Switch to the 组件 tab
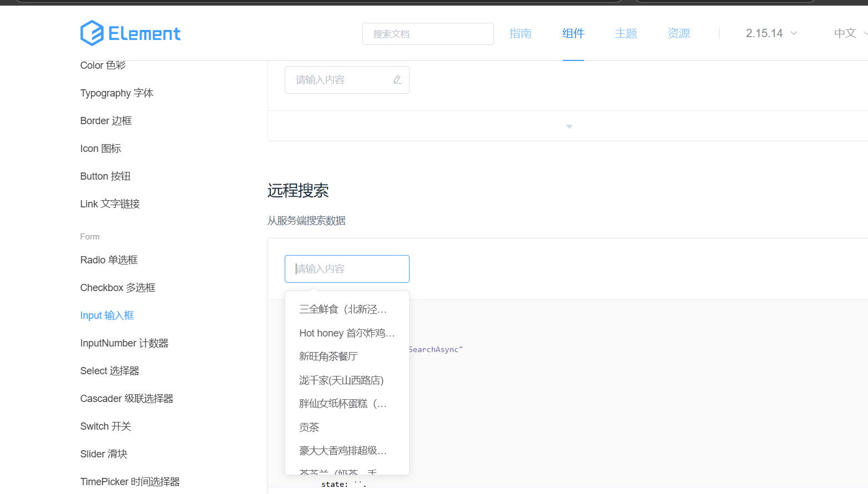Image resolution: width=868 pixels, height=494 pixels. click(573, 33)
